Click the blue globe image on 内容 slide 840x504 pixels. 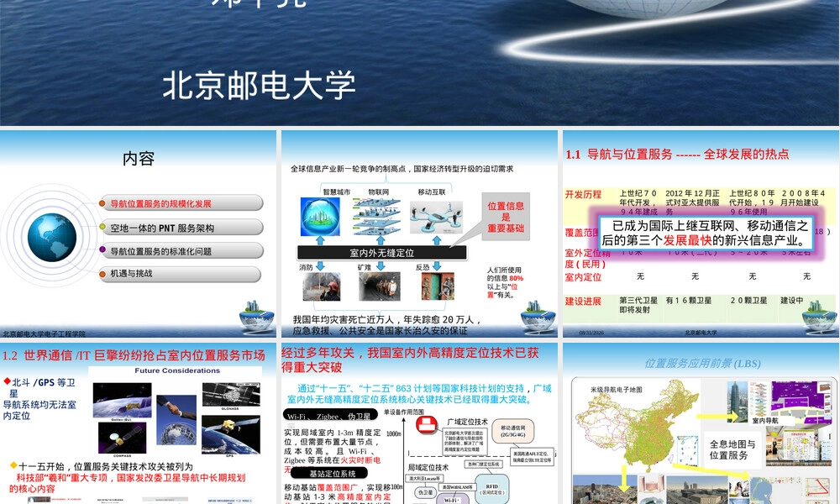coord(51,237)
